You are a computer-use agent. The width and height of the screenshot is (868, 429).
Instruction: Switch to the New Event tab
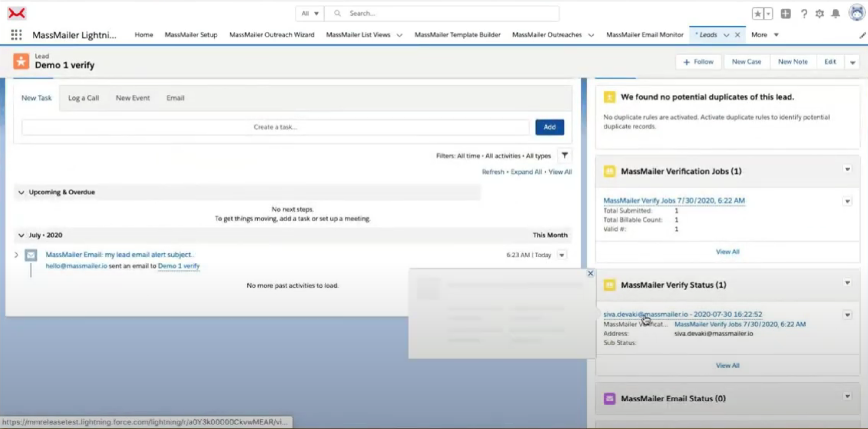point(133,98)
